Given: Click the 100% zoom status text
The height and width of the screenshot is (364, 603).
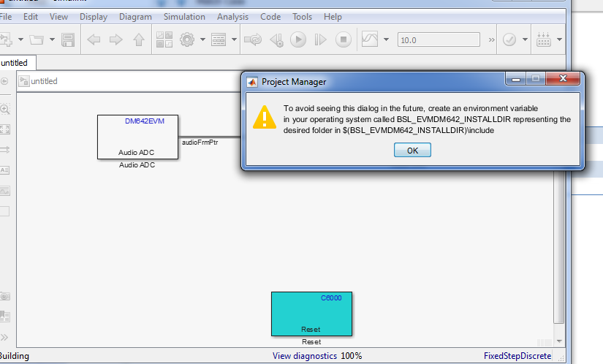Looking at the screenshot, I should (351, 356).
